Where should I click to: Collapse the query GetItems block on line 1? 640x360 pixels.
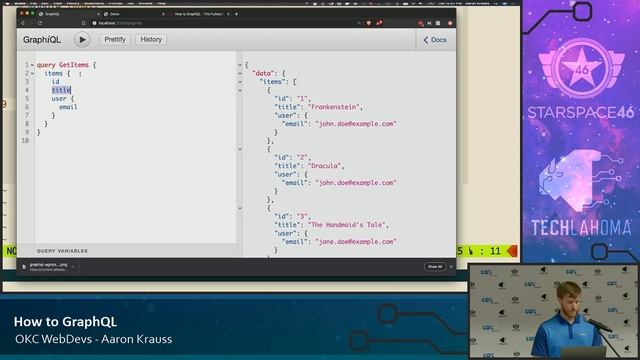tap(32, 65)
